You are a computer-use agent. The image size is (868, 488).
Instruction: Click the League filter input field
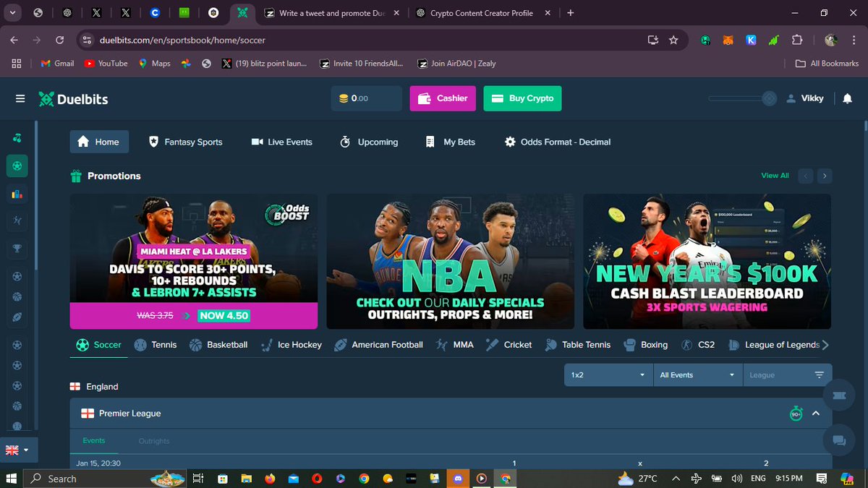point(787,375)
